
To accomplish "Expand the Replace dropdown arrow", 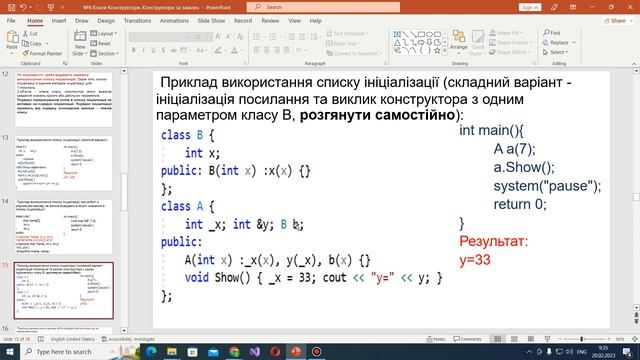I will click(574, 42).
